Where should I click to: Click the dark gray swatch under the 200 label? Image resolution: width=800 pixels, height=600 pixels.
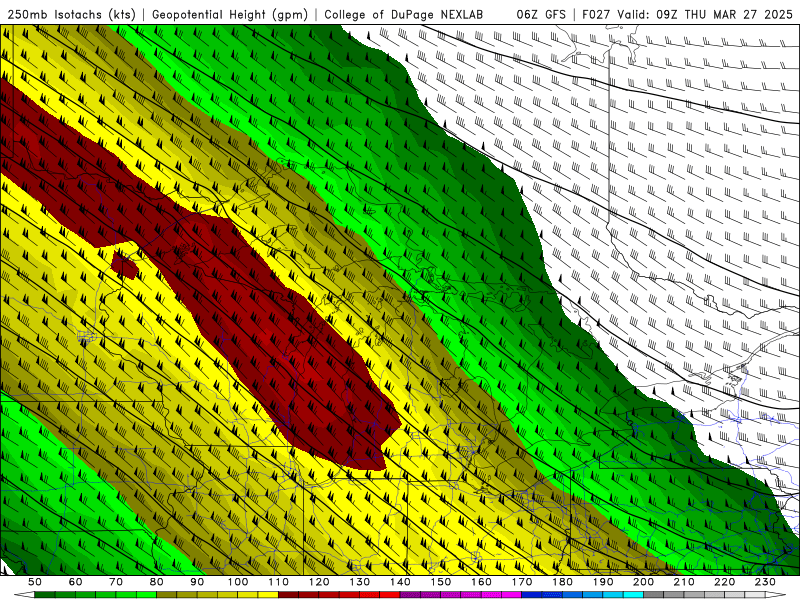click(x=654, y=595)
